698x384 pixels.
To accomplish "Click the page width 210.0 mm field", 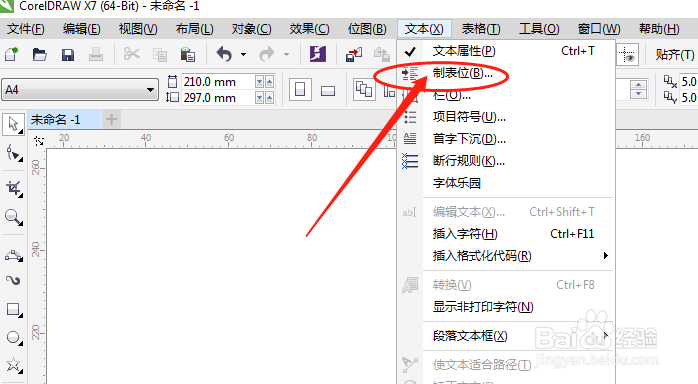I will coord(217,82).
